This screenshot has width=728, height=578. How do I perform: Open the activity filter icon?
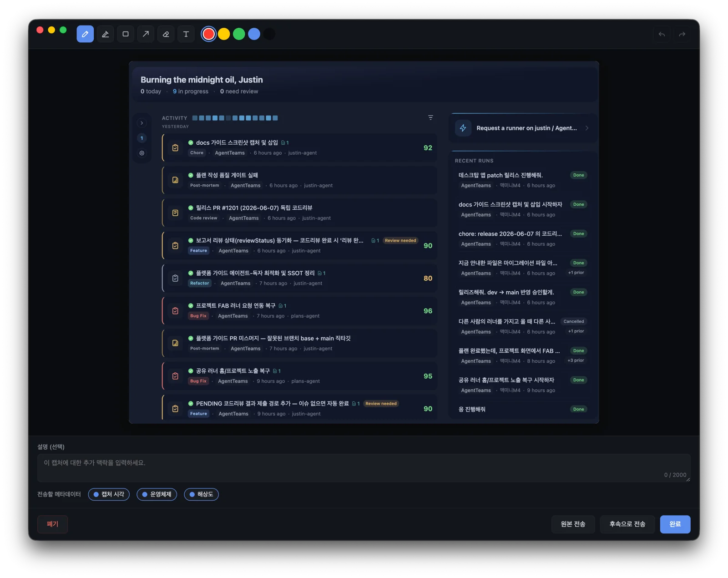click(x=430, y=118)
